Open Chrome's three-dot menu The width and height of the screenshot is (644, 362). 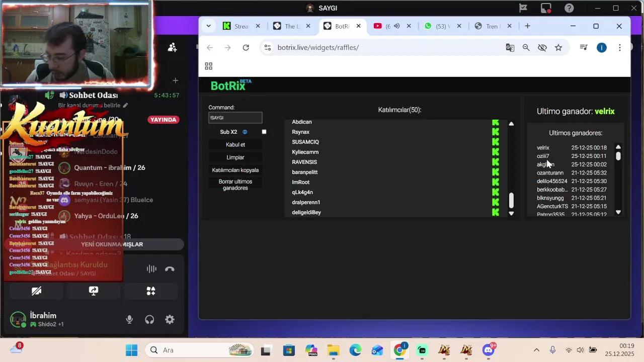[x=620, y=47]
